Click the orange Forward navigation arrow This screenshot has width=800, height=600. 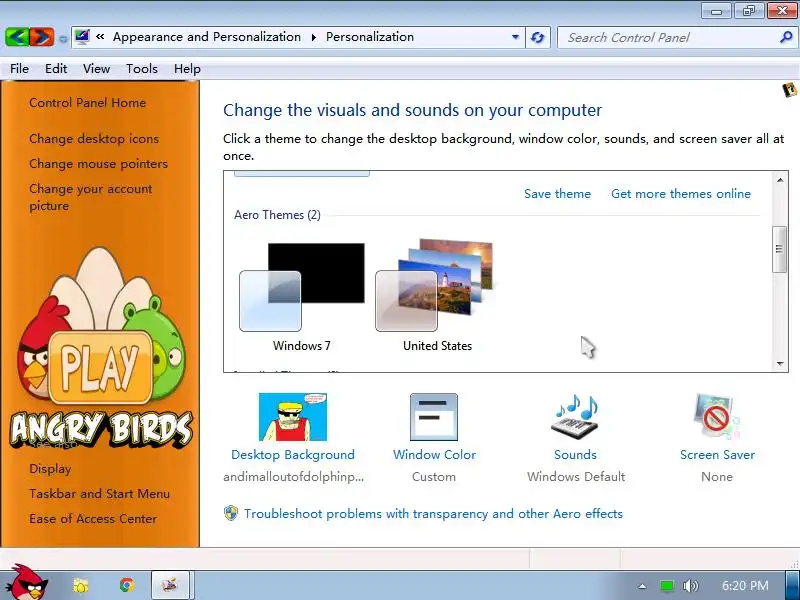pyautogui.click(x=42, y=37)
